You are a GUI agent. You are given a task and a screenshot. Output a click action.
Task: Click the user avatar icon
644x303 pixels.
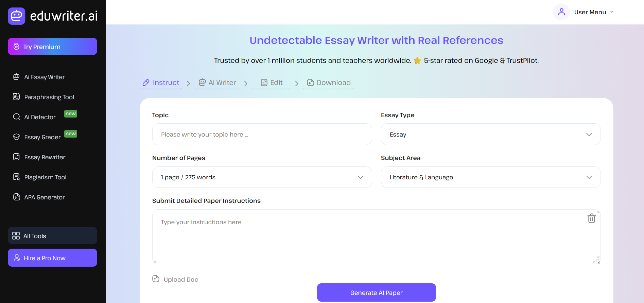561,12
